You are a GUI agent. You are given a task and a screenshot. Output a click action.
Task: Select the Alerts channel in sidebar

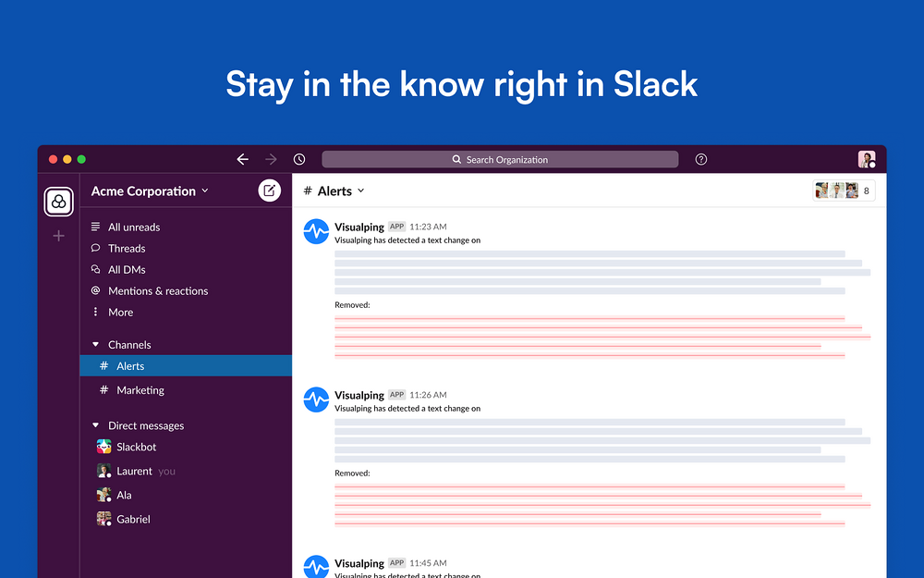[186, 365]
